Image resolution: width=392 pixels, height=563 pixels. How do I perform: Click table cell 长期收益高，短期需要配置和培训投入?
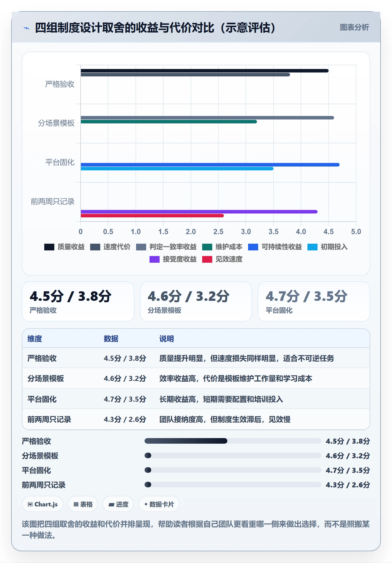(x=221, y=399)
